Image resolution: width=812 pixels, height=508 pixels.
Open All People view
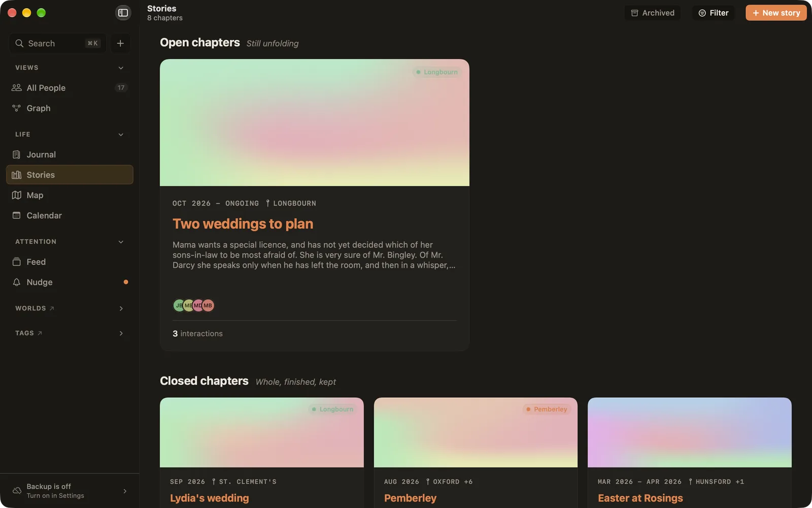tap(70, 88)
